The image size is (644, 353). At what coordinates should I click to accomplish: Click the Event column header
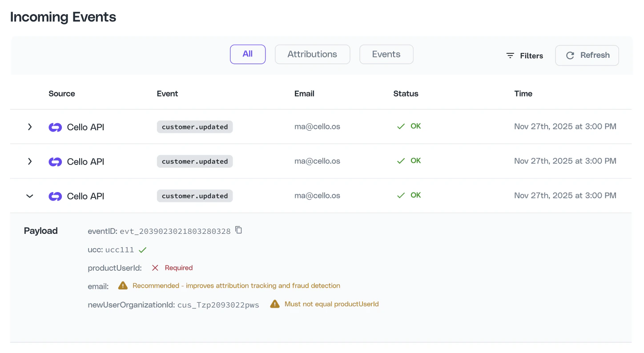(167, 93)
